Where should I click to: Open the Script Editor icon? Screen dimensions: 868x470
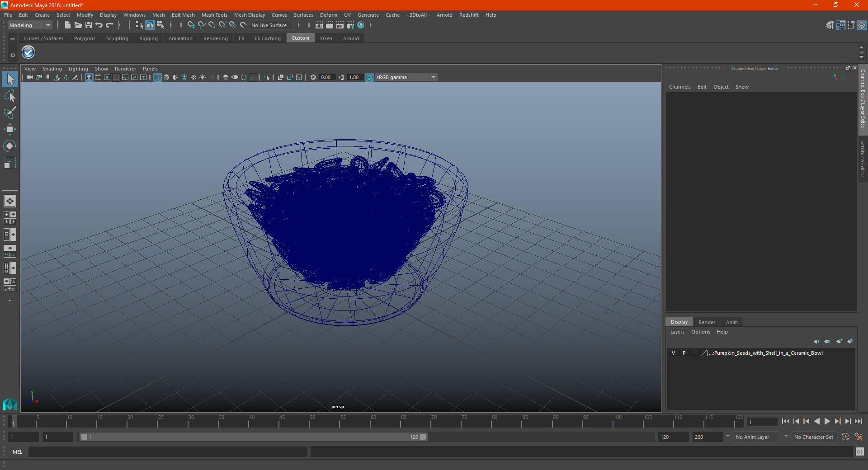point(860,451)
